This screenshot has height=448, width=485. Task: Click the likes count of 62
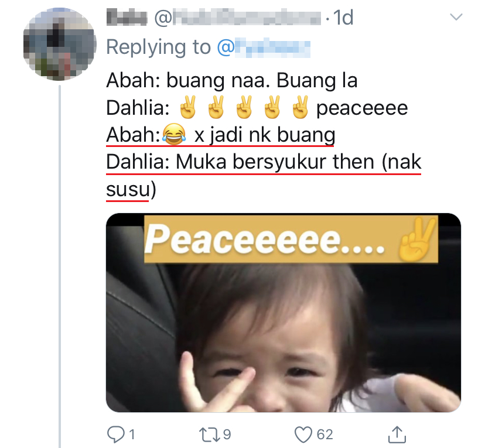coord(325,434)
